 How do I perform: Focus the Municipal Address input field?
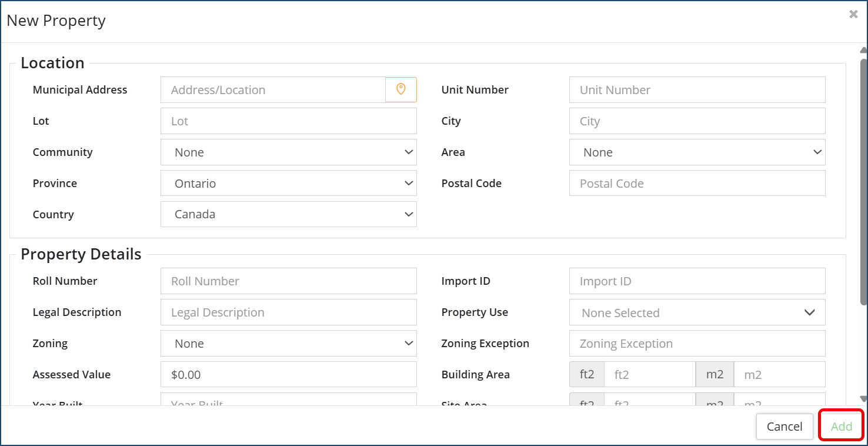273,90
